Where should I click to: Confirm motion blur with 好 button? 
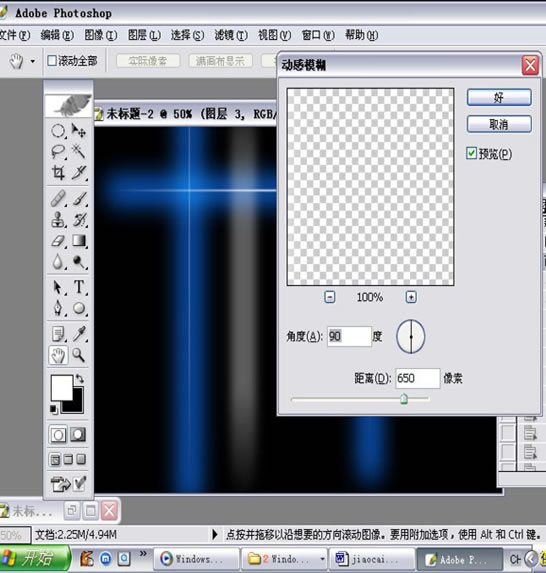coord(499,98)
